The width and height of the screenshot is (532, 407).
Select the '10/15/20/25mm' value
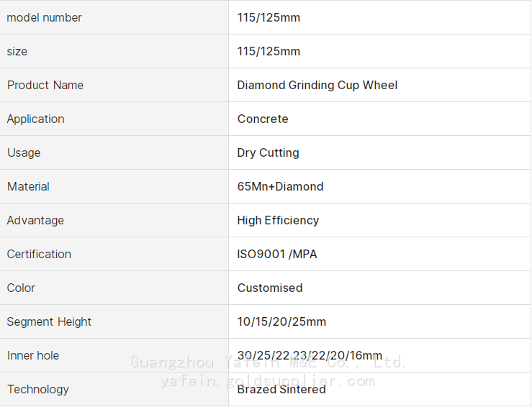281,321
